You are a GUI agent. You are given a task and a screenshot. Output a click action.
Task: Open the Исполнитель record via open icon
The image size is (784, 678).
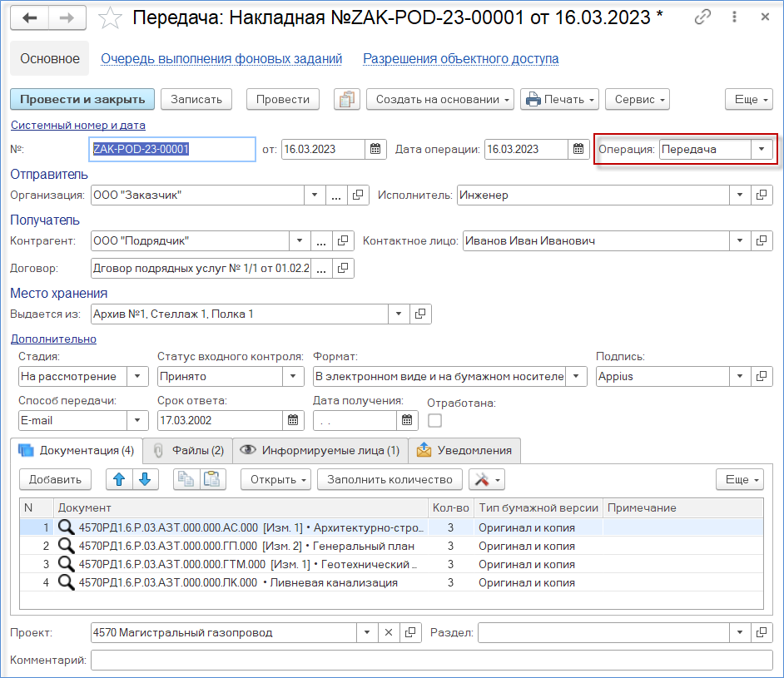[762, 195]
